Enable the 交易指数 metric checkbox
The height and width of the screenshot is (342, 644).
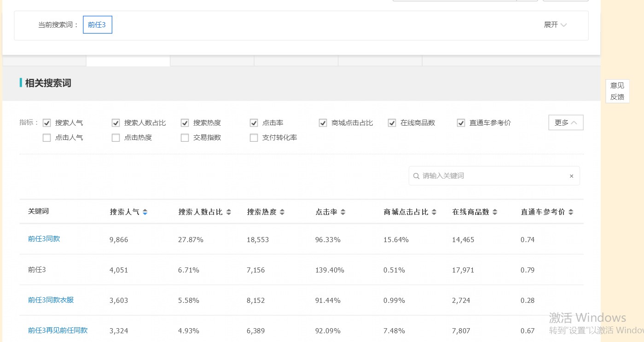point(185,138)
